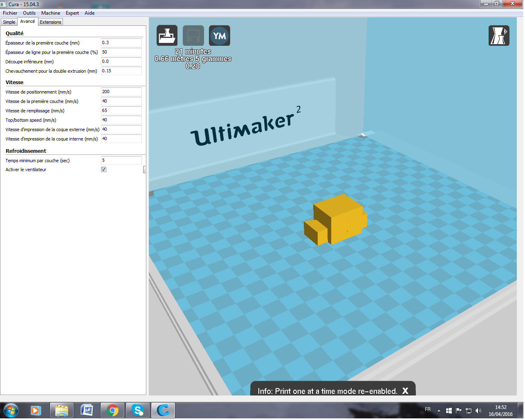Click the network tray icon

pos(469,411)
